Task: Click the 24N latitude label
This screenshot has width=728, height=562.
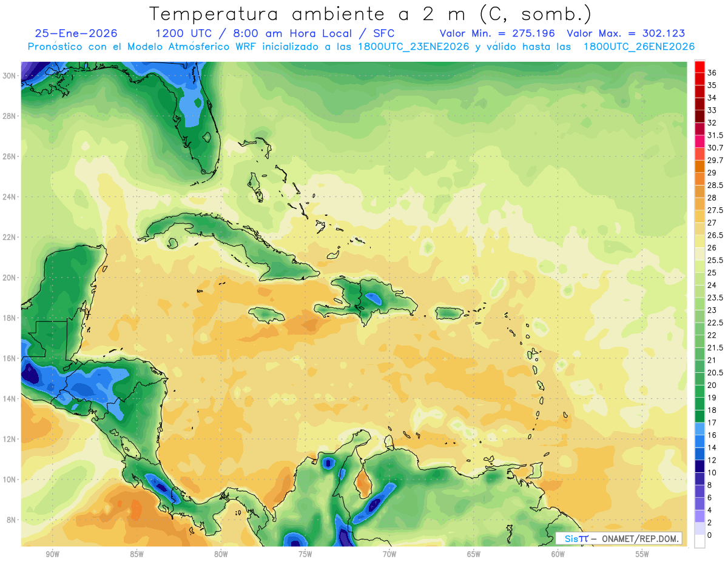Action: click(x=10, y=197)
